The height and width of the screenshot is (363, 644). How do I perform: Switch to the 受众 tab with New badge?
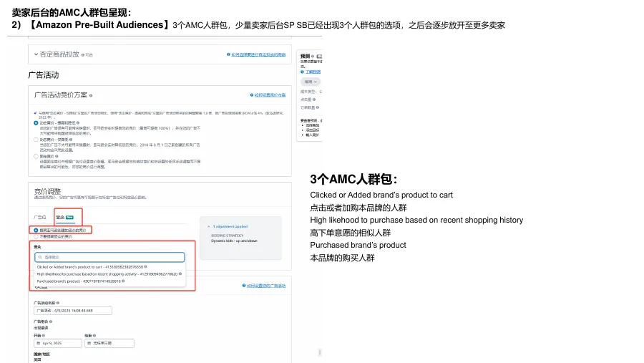click(x=65, y=217)
